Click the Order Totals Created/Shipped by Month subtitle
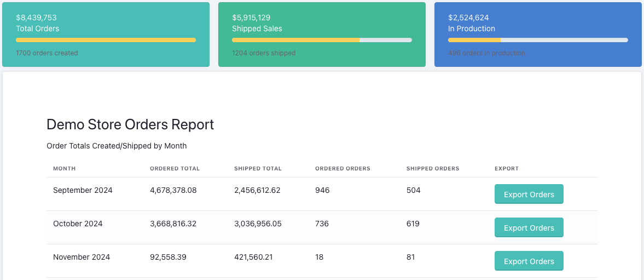 tap(117, 146)
